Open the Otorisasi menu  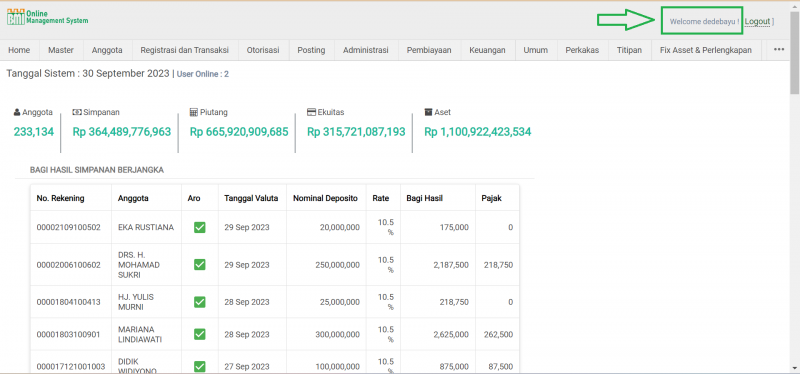point(263,50)
